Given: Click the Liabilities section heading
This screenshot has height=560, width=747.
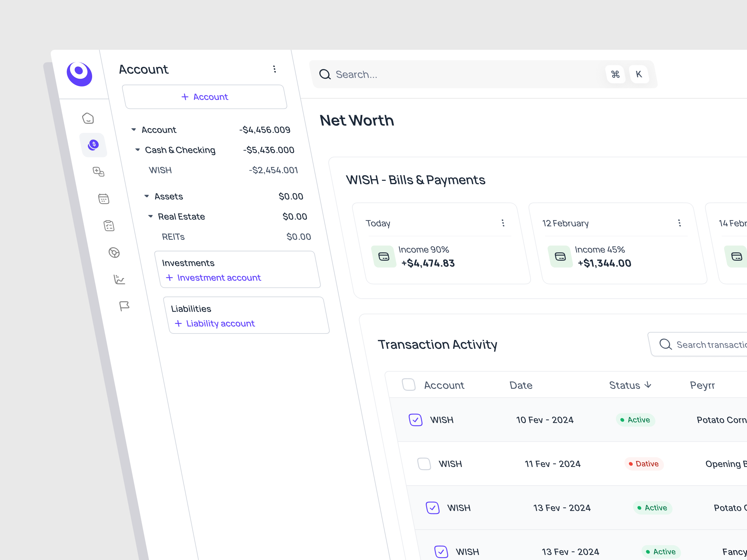Looking at the screenshot, I should [x=191, y=309].
